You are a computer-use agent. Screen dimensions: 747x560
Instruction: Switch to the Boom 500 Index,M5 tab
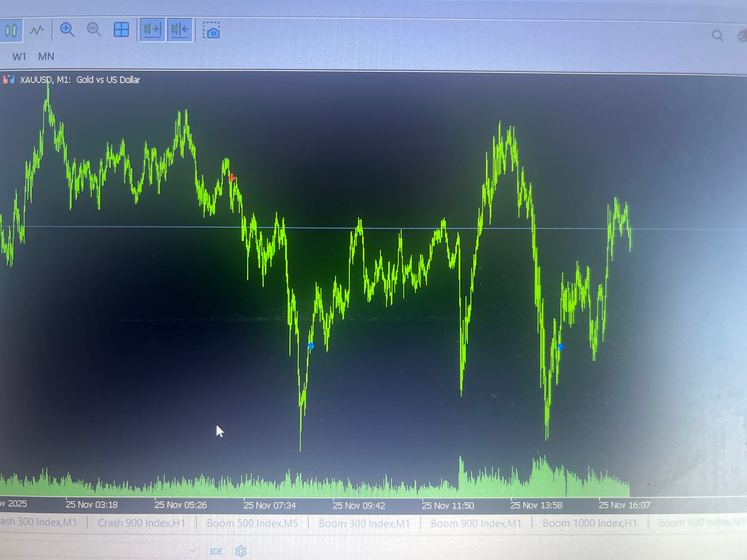tap(252, 523)
